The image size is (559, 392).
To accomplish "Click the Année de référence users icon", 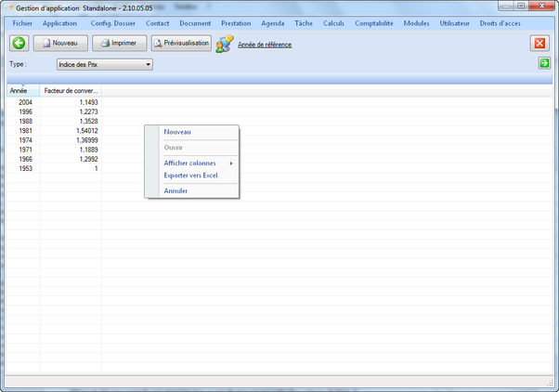I will pyautogui.click(x=225, y=44).
